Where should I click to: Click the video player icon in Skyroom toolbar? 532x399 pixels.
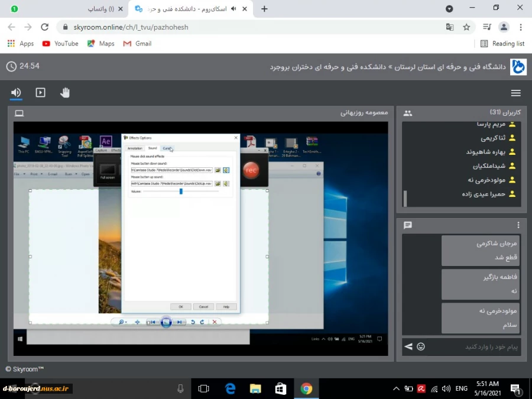(x=40, y=92)
